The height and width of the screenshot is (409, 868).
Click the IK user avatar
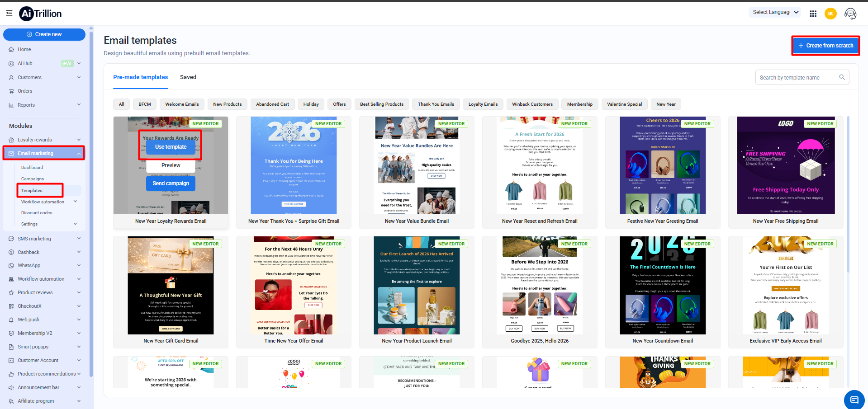coord(830,14)
